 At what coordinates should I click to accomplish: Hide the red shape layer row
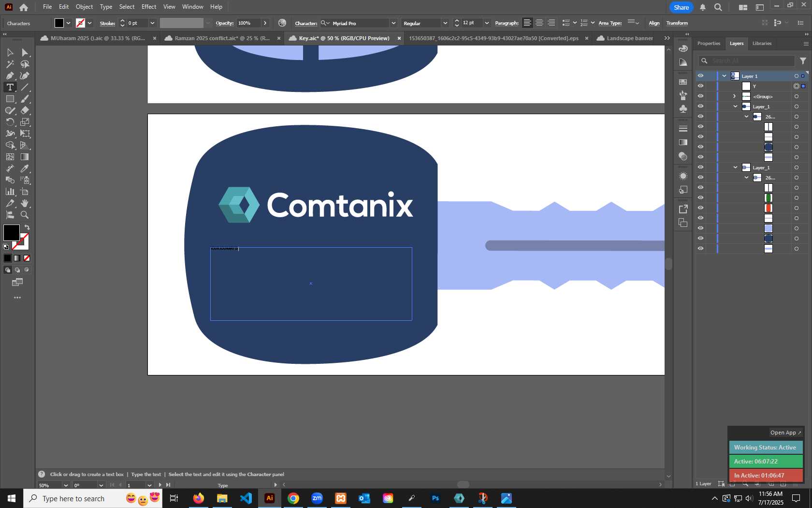point(700,208)
